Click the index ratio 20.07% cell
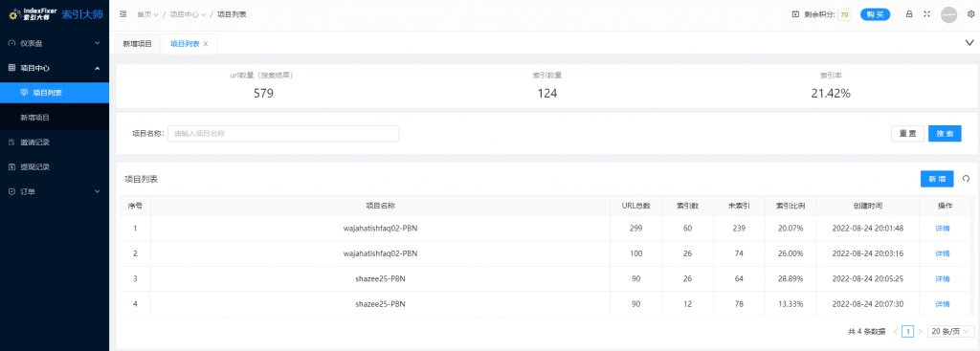The height and width of the screenshot is (351, 980). (x=791, y=229)
